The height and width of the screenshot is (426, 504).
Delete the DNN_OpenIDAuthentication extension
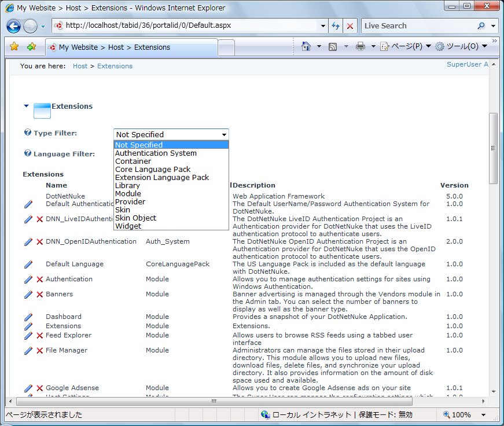pyautogui.click(x=39, y=242)
